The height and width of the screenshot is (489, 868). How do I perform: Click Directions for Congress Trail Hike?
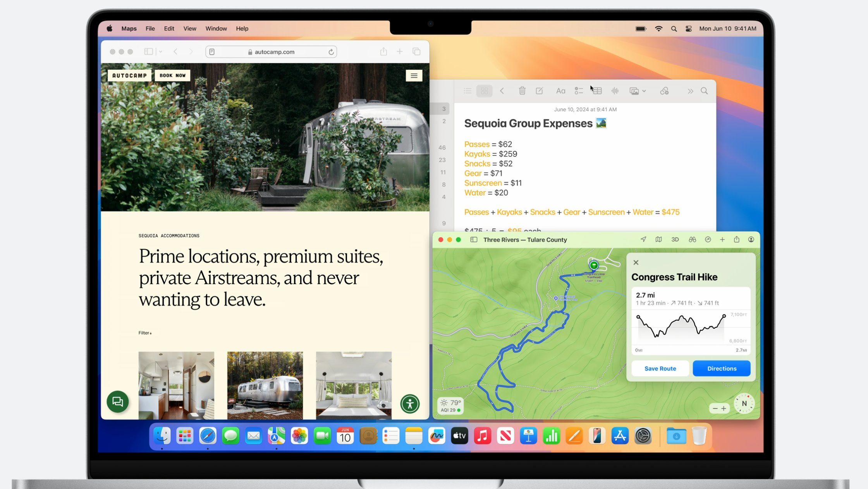(x=721, y=368)
